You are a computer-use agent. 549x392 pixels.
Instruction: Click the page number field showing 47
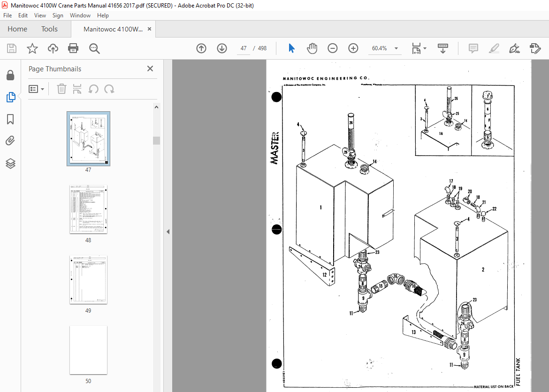pos(244,48)
